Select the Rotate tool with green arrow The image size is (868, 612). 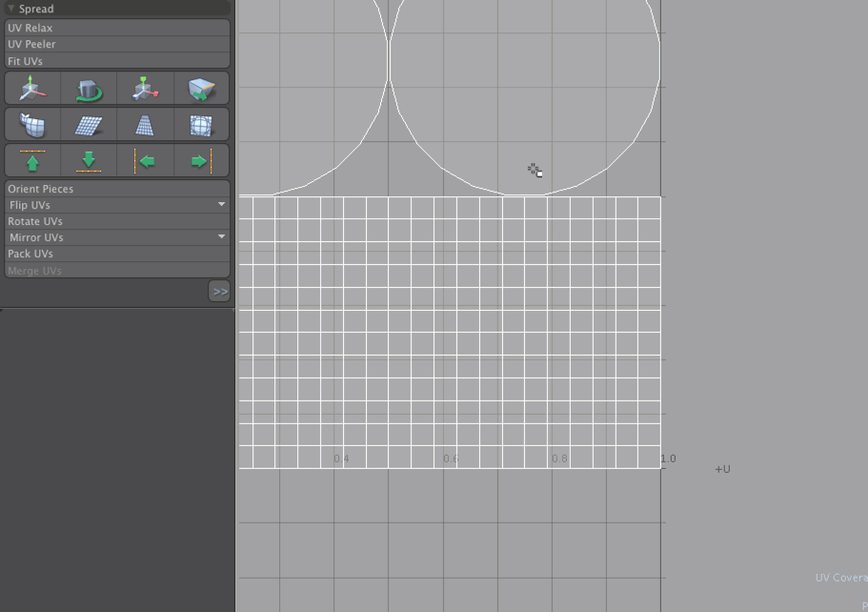(89, 89)
